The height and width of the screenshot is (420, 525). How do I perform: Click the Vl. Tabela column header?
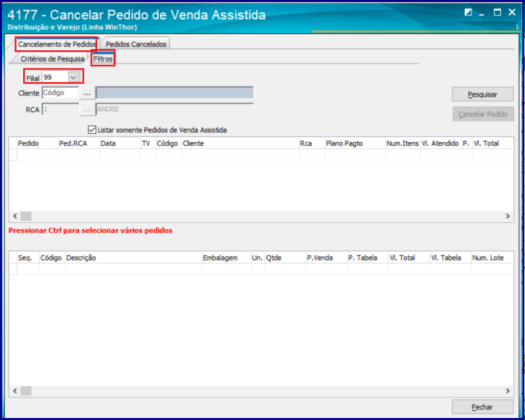(x=450, y=258)
